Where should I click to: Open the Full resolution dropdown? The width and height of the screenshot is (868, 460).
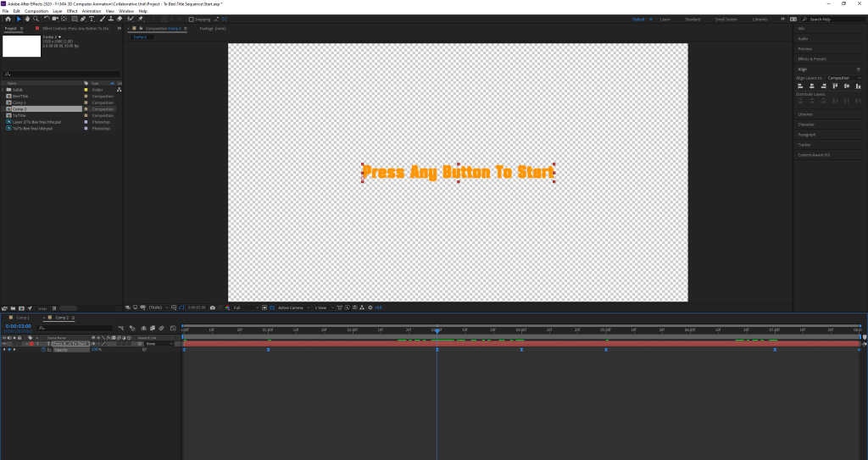click(247, 308)
